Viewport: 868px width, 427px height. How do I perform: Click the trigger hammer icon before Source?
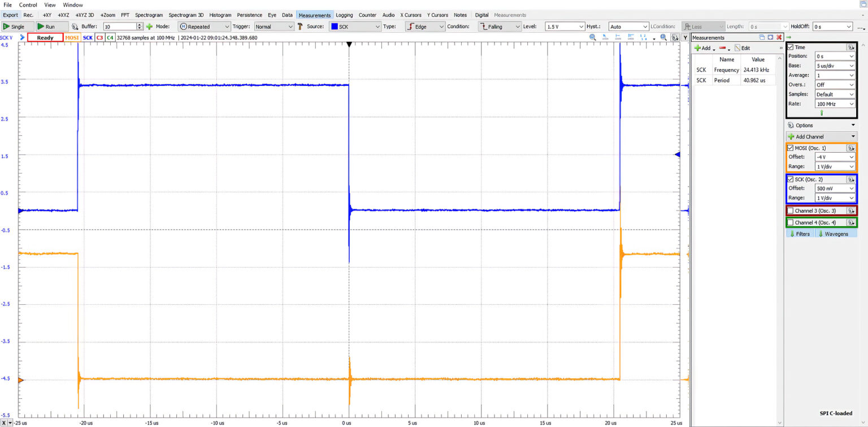[300, 27]
